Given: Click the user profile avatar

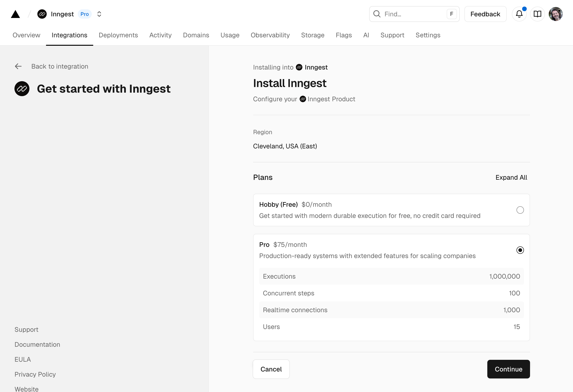Looking at the screenshot, I should [x=555, y=14].
